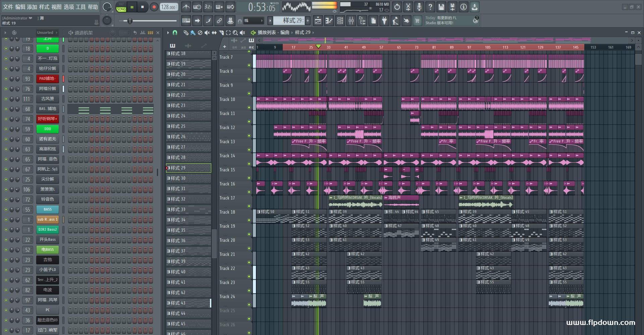Adjust the main volume slider
Screen dimensions: 644x335
(x=148, y=21)
